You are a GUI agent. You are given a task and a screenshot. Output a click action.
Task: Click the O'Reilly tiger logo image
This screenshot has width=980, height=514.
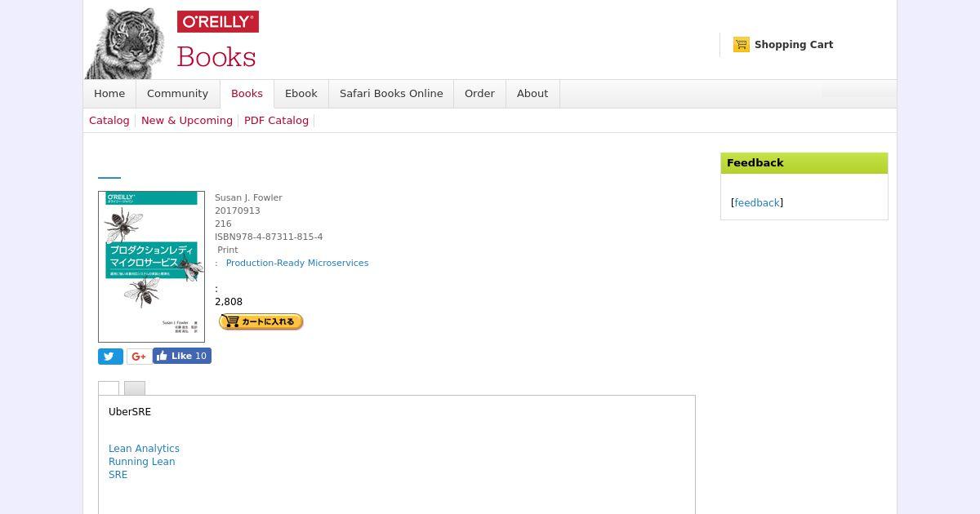coord(126,43)
